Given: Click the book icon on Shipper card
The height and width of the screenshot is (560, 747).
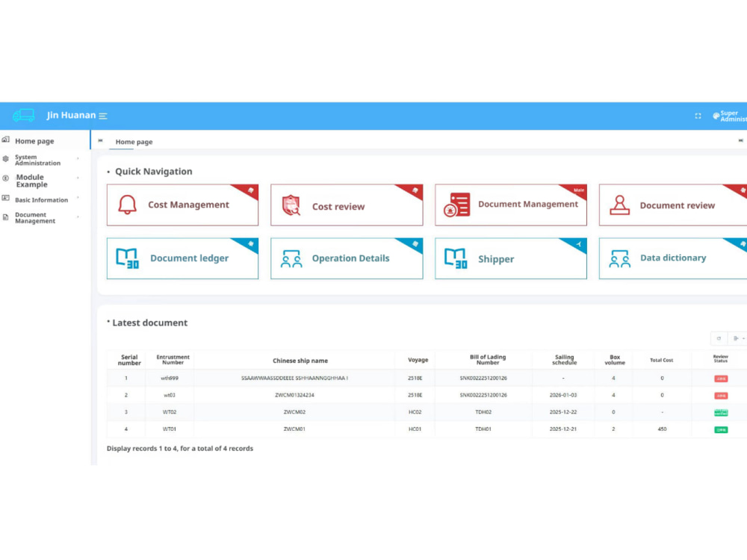Looking at the screenshot, I should [x=456, y=258].
